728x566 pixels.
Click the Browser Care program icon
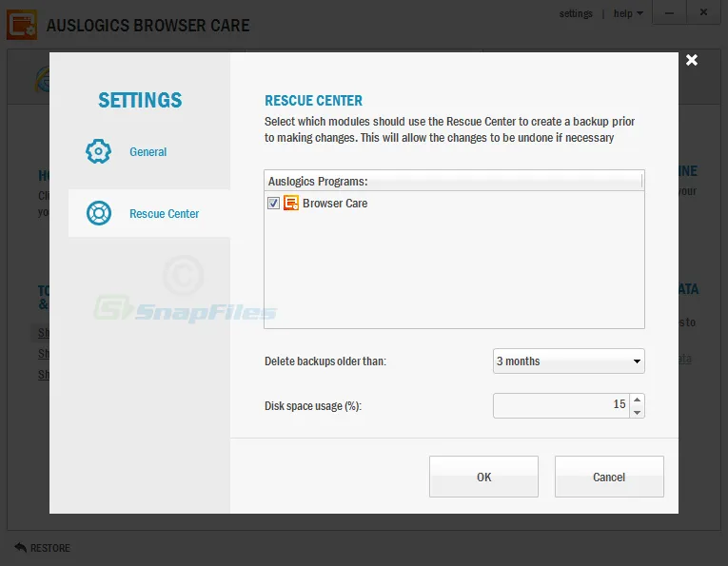pos(291,203)
